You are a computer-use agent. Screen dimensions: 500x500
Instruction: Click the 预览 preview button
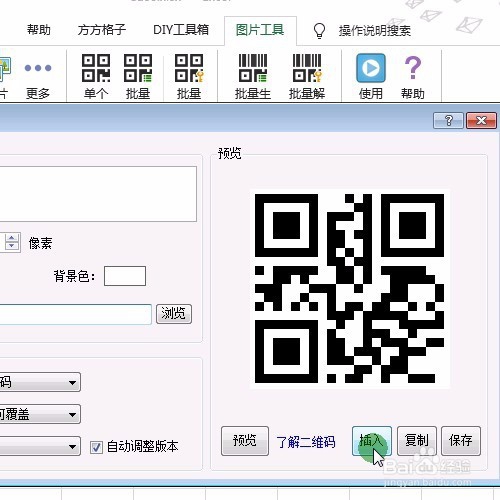point(245,441)
